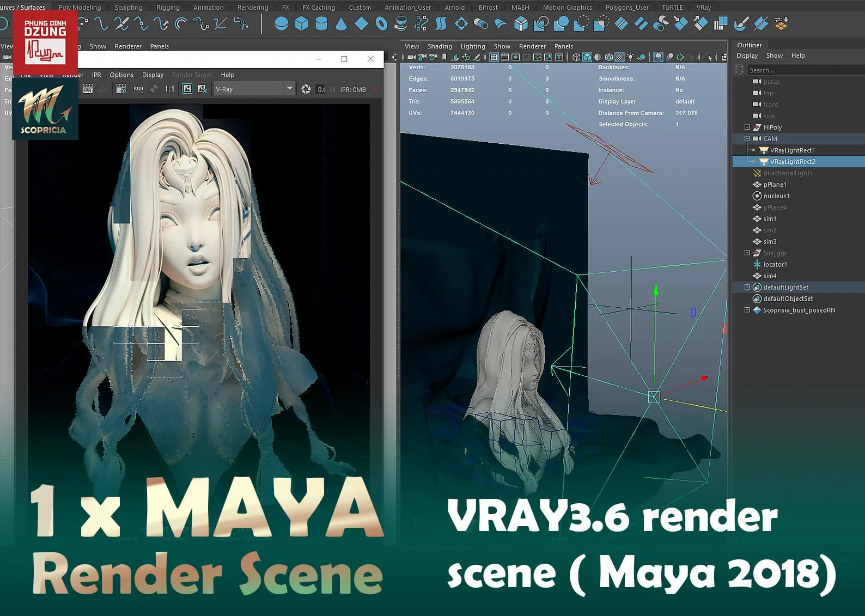
Task: Maximize the Render View window
Action: (344, 59)
